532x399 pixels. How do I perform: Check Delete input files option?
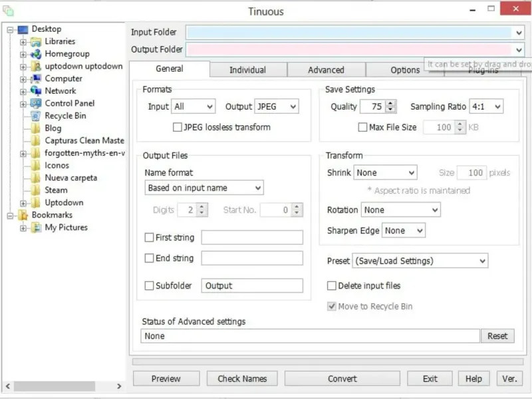331,286
